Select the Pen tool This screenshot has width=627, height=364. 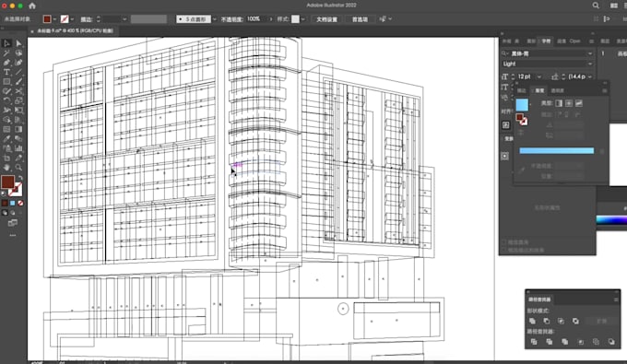click(6, 63)
